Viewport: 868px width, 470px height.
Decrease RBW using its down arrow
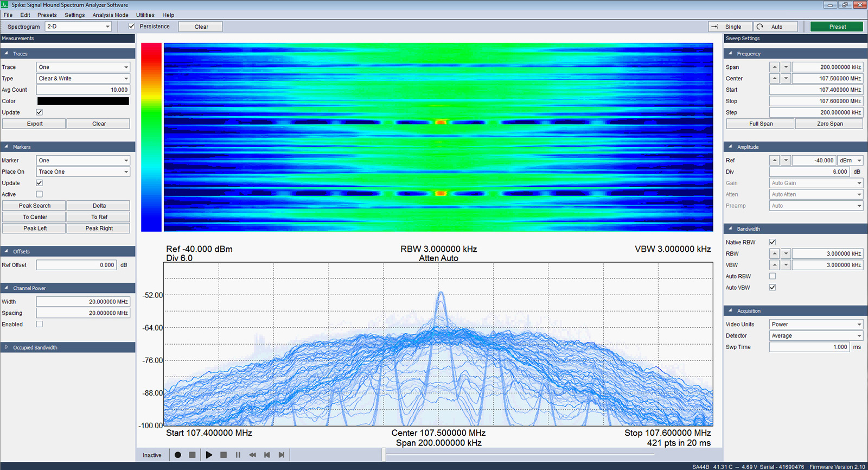[x=786, y=254]
